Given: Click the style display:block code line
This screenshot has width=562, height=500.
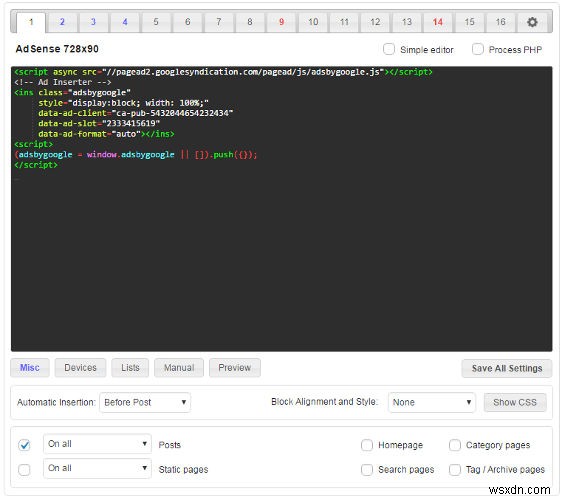Looking at the screenshot, I should [x=123, y=103].
